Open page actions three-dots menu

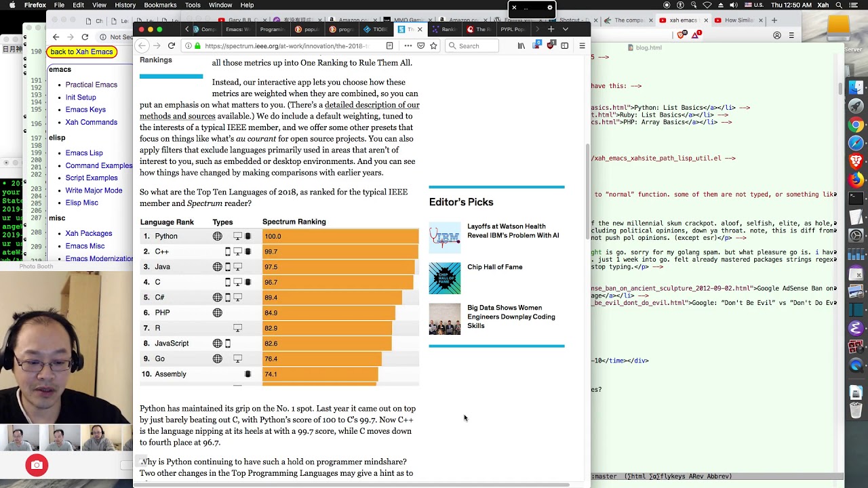point(408,45)
